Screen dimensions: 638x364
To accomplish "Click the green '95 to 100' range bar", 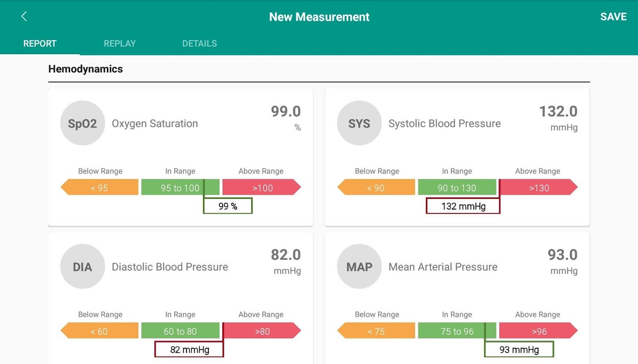I will click(173, 187).
